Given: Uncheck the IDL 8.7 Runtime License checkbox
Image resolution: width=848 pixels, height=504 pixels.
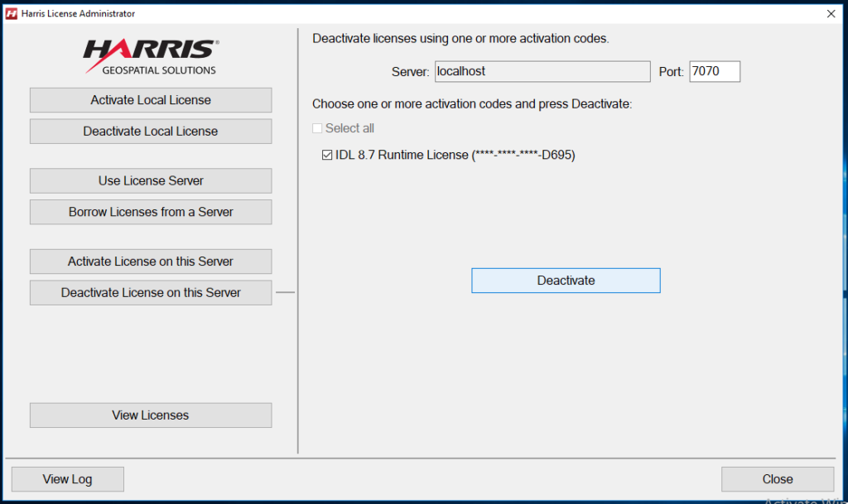Looking at the screenshot, I should click(x=327, y=155).
